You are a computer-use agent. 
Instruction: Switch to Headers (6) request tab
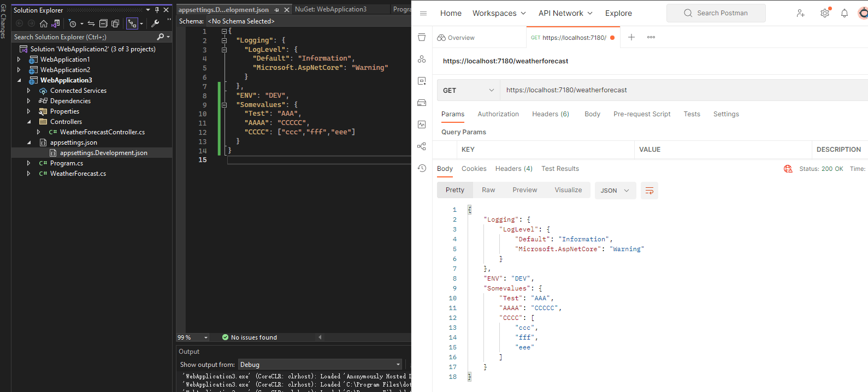551,114
